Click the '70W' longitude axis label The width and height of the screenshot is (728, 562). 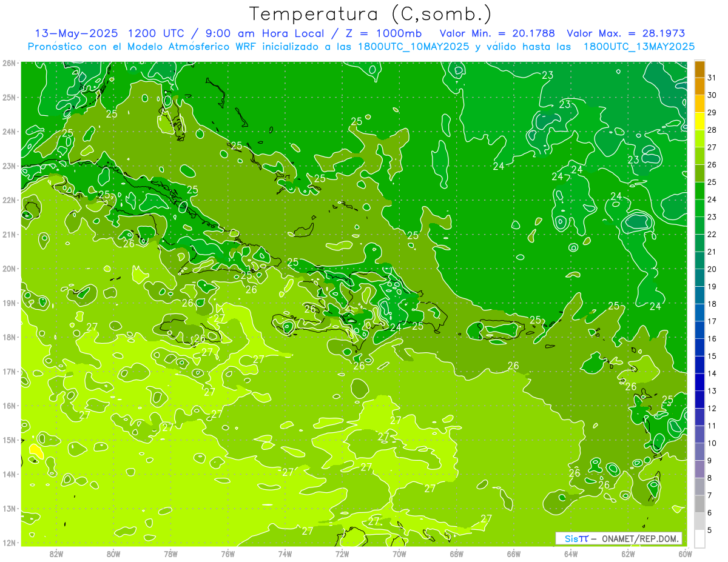point(399,553)
